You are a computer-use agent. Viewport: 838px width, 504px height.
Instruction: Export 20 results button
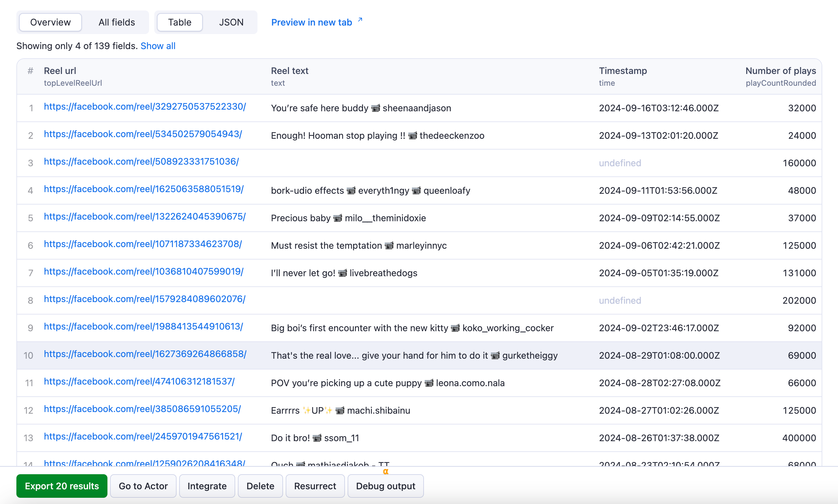click(x=62, y=485)
